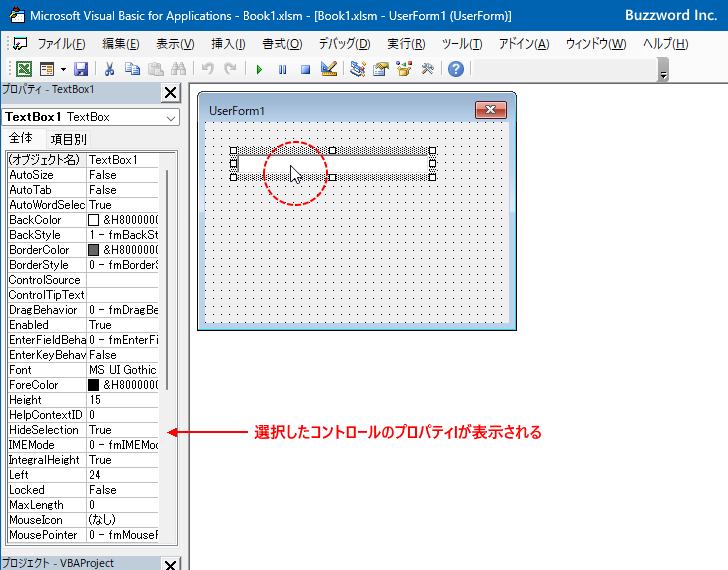Select Font property value MS UI Gothic
The width and height of the screenshot is (728, 570).
pyautogui.click(x=123, y=370)
